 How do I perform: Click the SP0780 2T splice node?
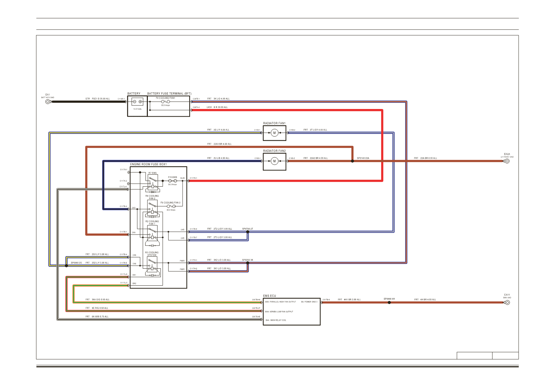point(248,232)
